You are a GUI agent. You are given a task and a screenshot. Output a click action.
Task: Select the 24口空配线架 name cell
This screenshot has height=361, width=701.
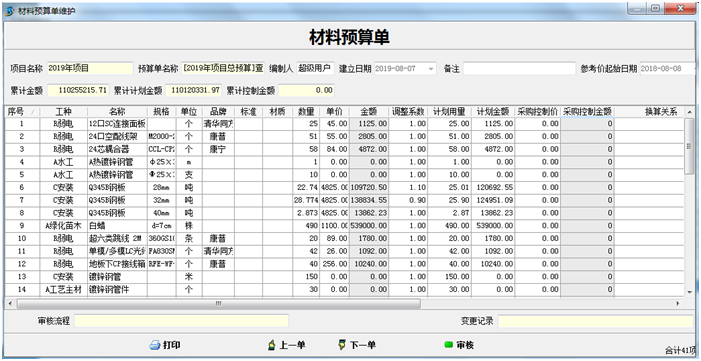tap(117, 136)
